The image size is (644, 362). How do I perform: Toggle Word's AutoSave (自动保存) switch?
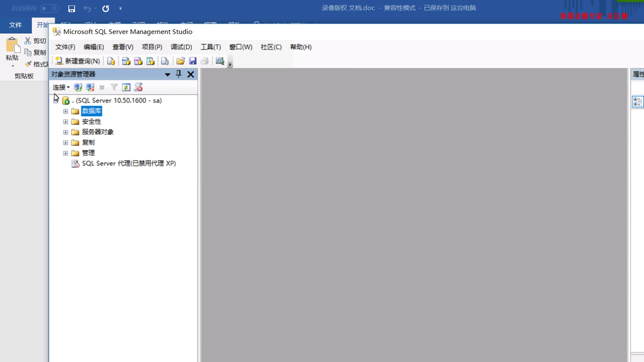click(x=49, y=9)
